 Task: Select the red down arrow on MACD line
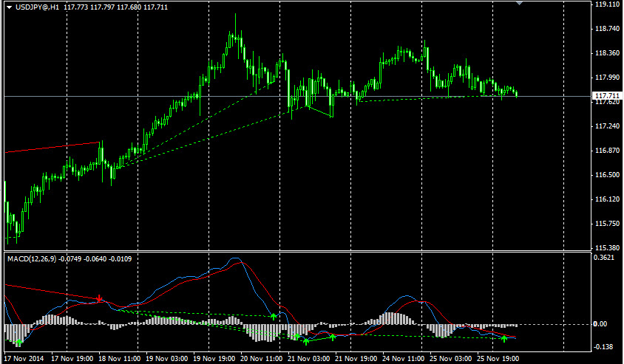pyautogui.click(x=99, y=298)
